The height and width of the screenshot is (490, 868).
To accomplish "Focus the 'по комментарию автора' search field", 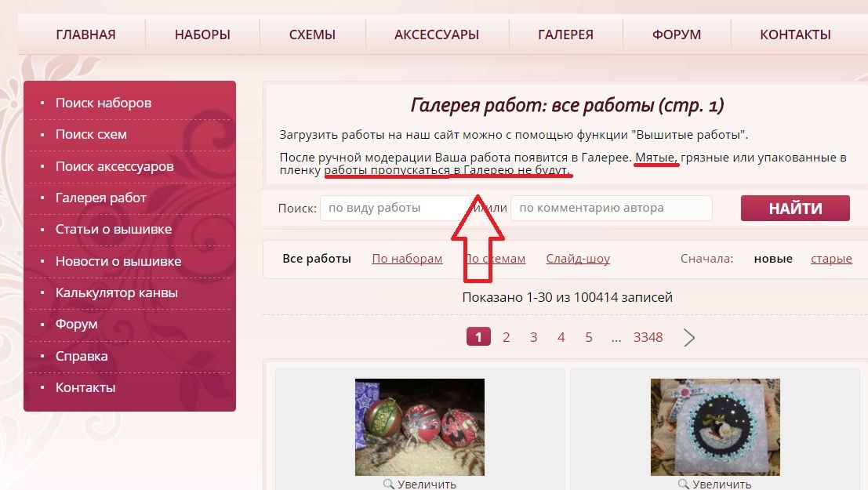I will click(611, 209).
